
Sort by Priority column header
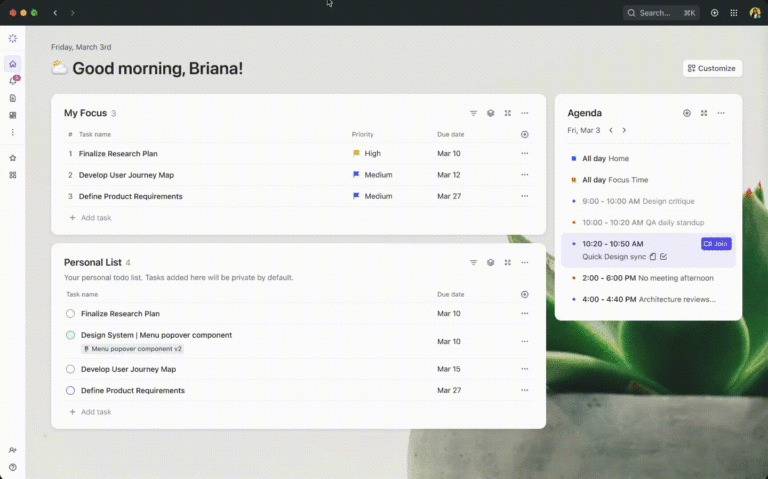362,134
